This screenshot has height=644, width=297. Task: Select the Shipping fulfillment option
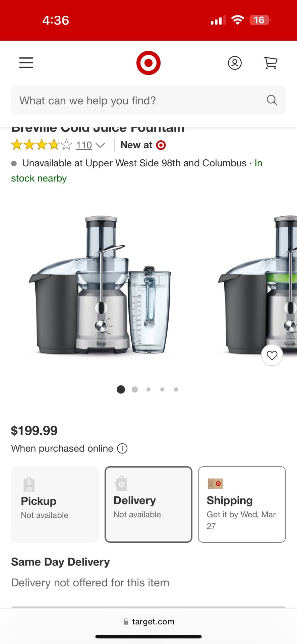tap(242, 504)
